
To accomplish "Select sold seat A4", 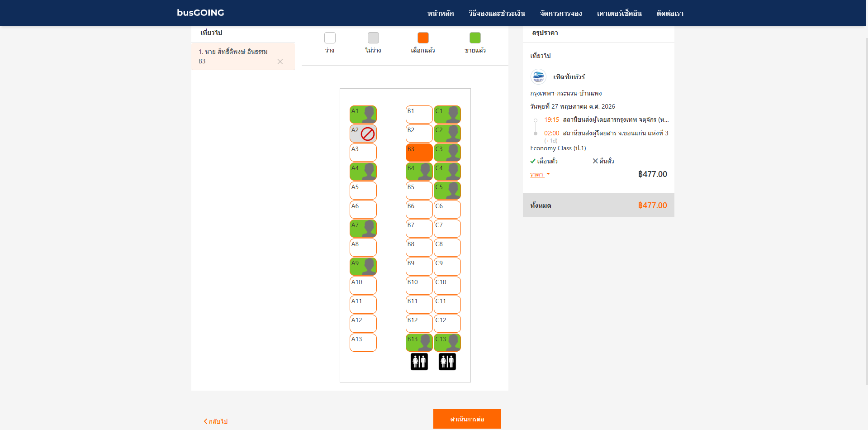I will tap(363, 172).
